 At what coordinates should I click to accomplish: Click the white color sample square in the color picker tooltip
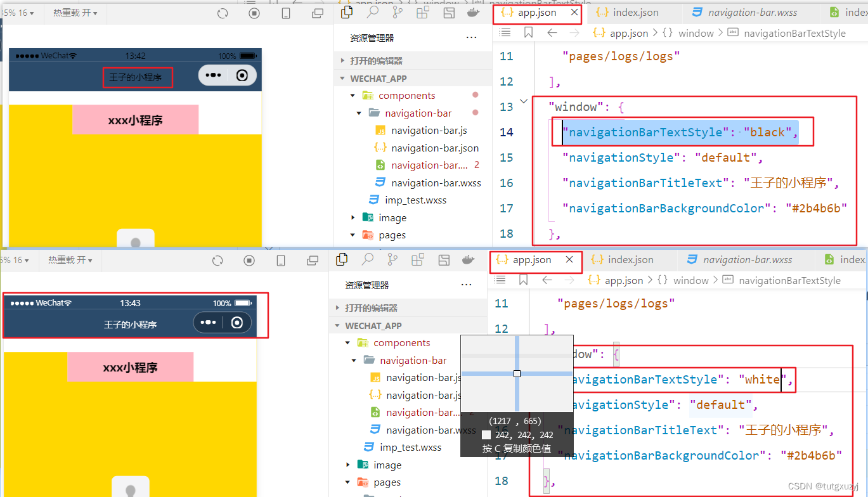486,436
